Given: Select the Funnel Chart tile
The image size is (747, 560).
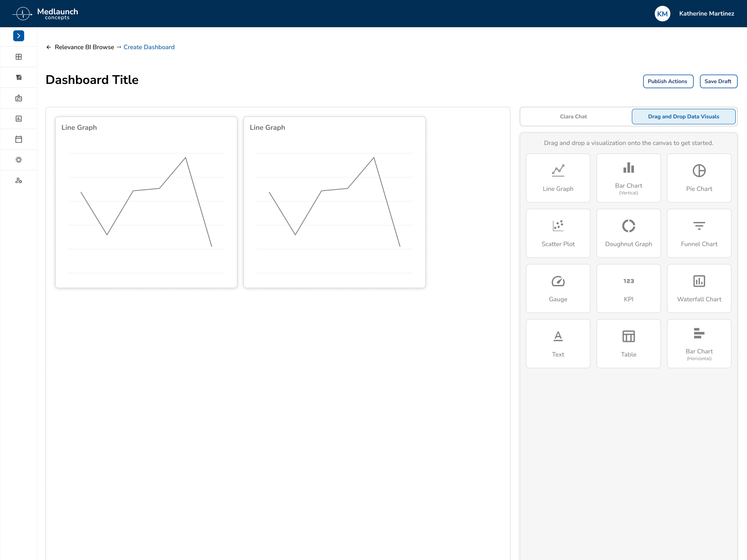Looking at the screenshot, I should 699,233.
